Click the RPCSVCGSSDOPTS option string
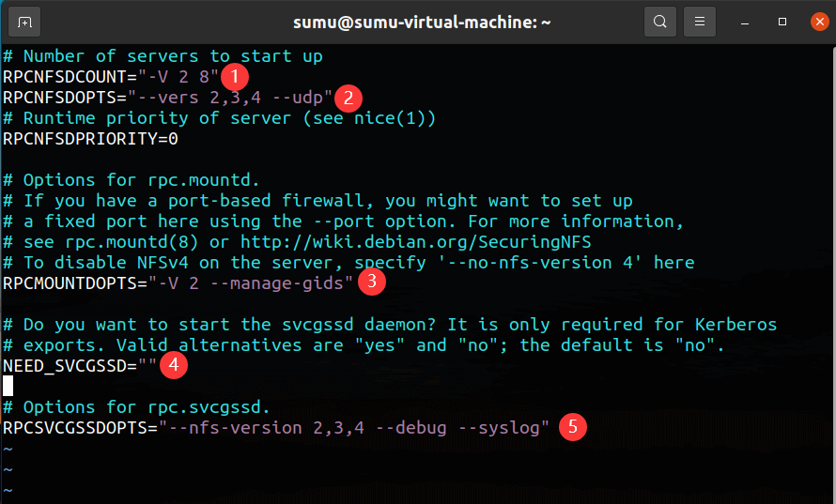The height and width of the screenshot is (504, 836). pyautogui.click(x=352, y=428)
